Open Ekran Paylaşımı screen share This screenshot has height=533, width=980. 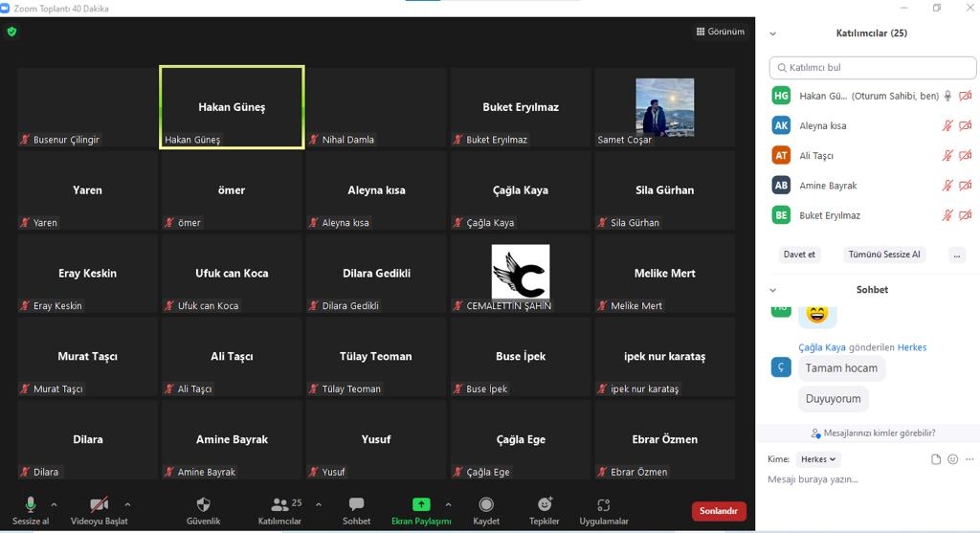[421, 504]
